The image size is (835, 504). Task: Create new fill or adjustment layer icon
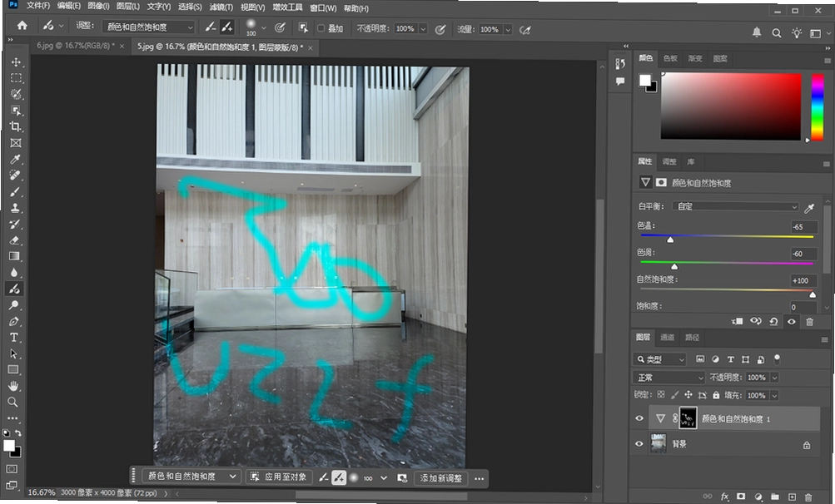point(758,496)
